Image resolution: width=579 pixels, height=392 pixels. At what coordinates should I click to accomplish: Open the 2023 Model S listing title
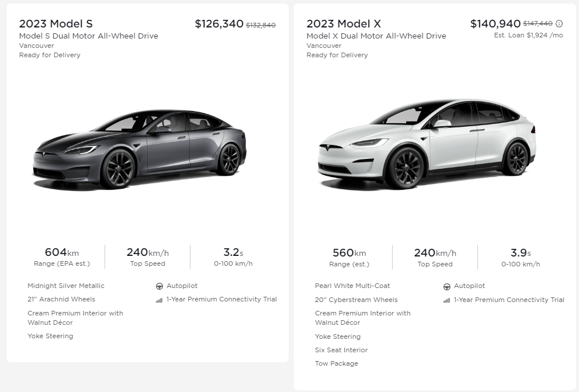pyautogui.click(x=56, y=24)
